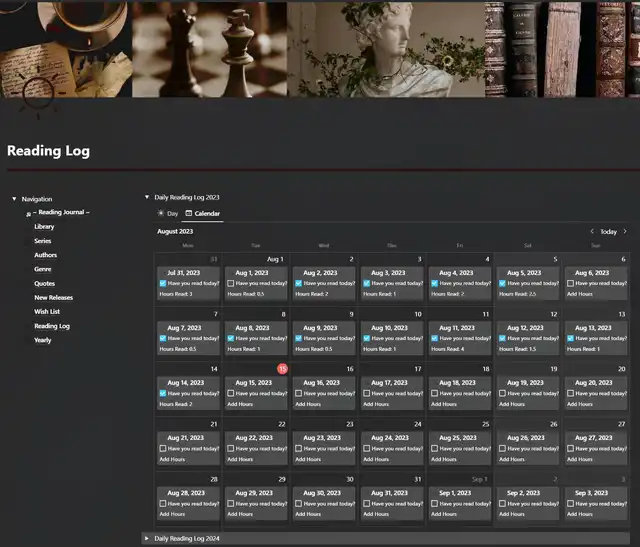
Task: Click 'Add Hours' on the Aug 20, 2023 card
Action: pyautogui.click(x=579, y=404)
